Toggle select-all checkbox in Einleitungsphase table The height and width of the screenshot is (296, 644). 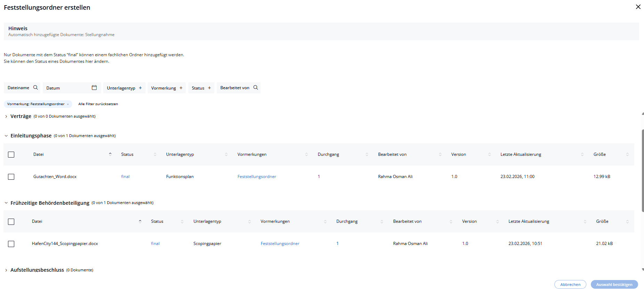click(x=11, y=155)
